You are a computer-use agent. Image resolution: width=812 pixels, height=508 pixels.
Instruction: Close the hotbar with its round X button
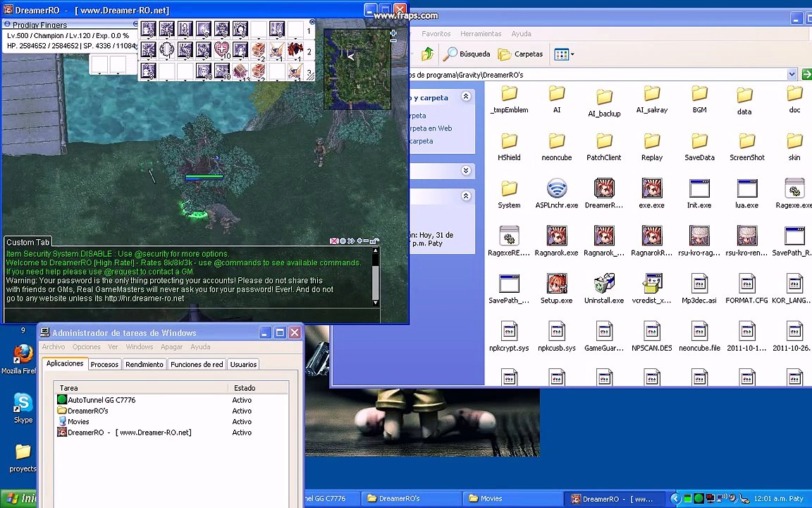click(x=312, y=22)
